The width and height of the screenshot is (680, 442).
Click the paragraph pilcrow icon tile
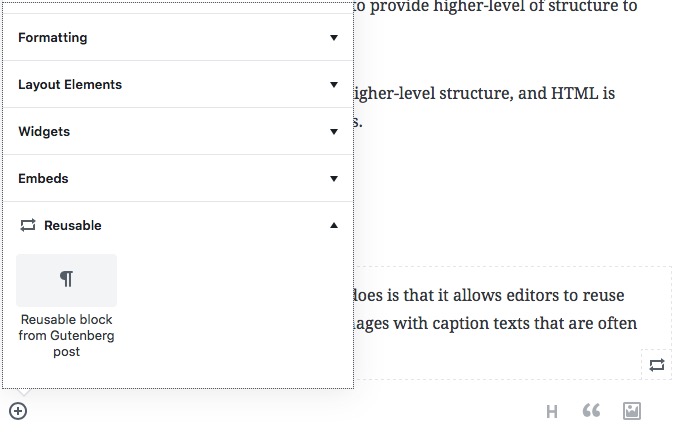[x=66, y=280]
